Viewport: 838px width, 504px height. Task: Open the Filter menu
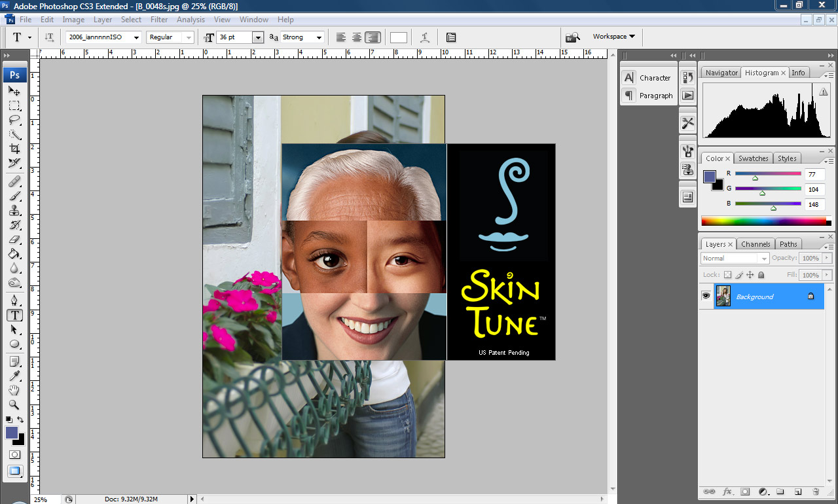click(x=159, y=20)
